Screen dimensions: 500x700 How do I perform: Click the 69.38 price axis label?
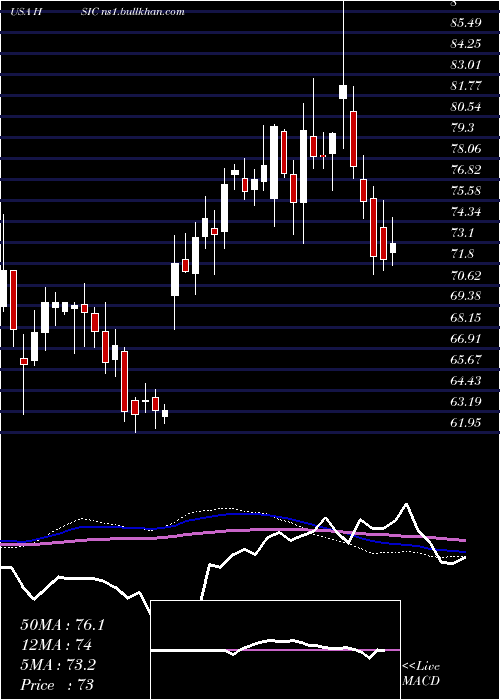coord(466,295)
